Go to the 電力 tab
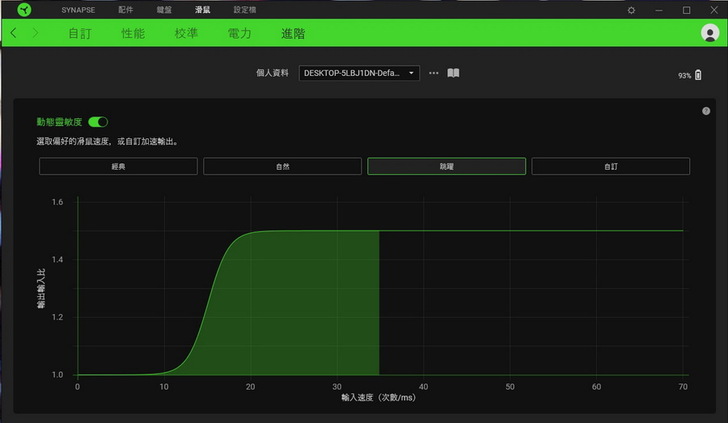 coord(240,33)
